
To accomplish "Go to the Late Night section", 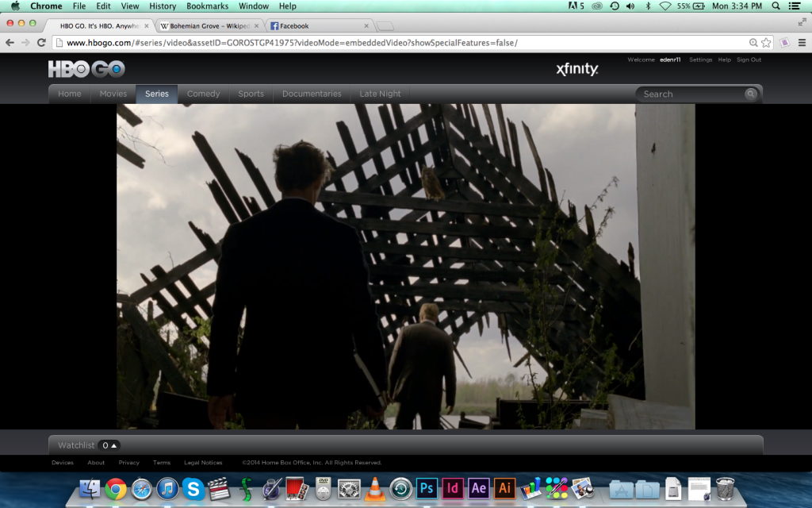I will pyautogui.click(x=380, y=94).
